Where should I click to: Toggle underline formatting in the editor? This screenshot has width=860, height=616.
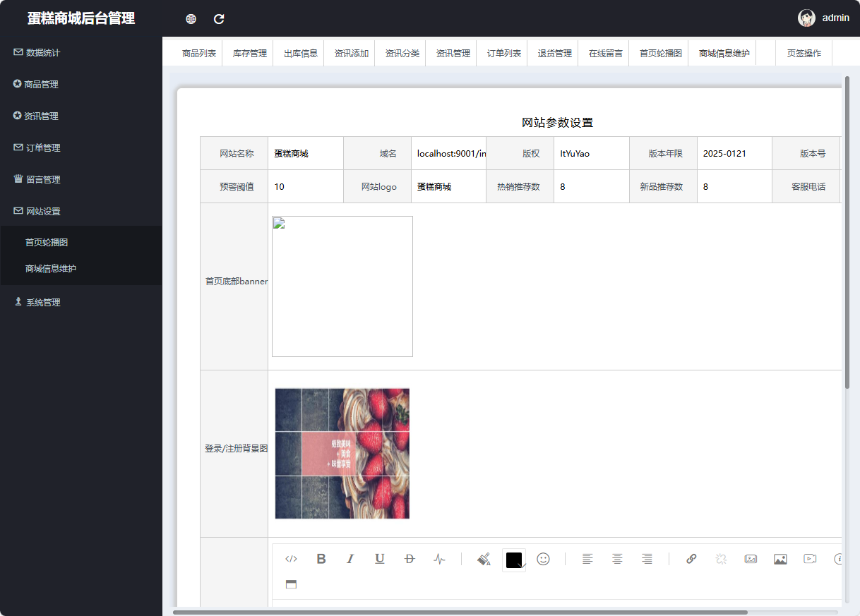click(379, 559)
